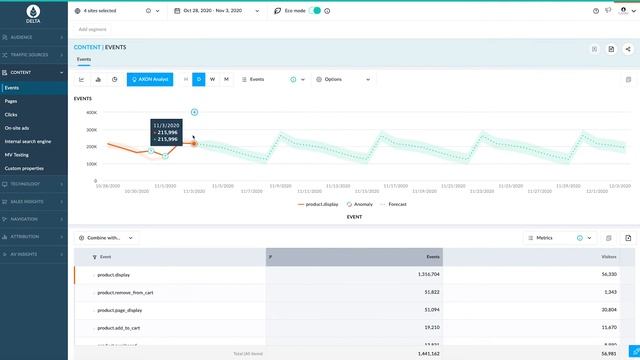Open the Oct 28 - Nov 3, 2020 date dropdown

(x=217, y=11)
